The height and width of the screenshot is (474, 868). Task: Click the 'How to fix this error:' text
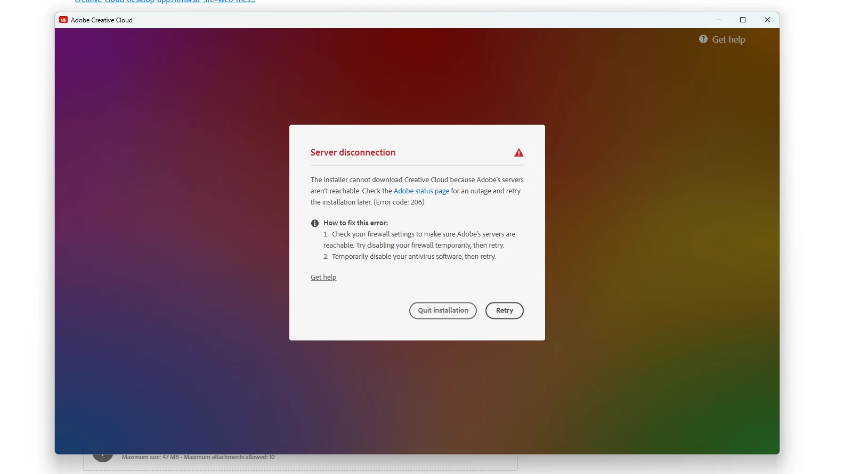click(355, 223)
